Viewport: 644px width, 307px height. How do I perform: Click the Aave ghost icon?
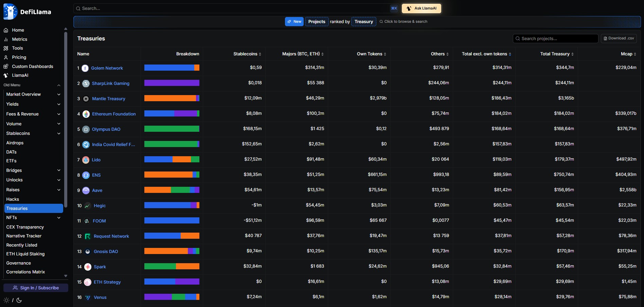click(x=86, y=191)
